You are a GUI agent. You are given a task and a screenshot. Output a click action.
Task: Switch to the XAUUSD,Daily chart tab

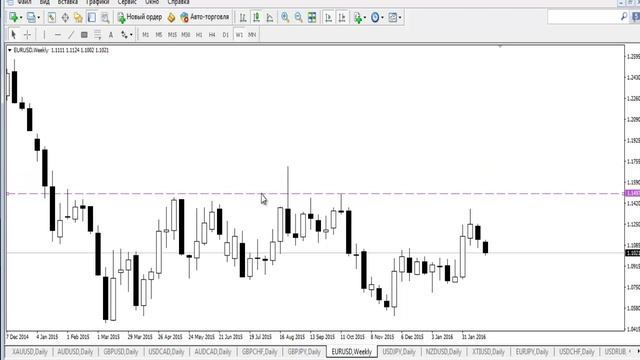[x=29, y=351]
